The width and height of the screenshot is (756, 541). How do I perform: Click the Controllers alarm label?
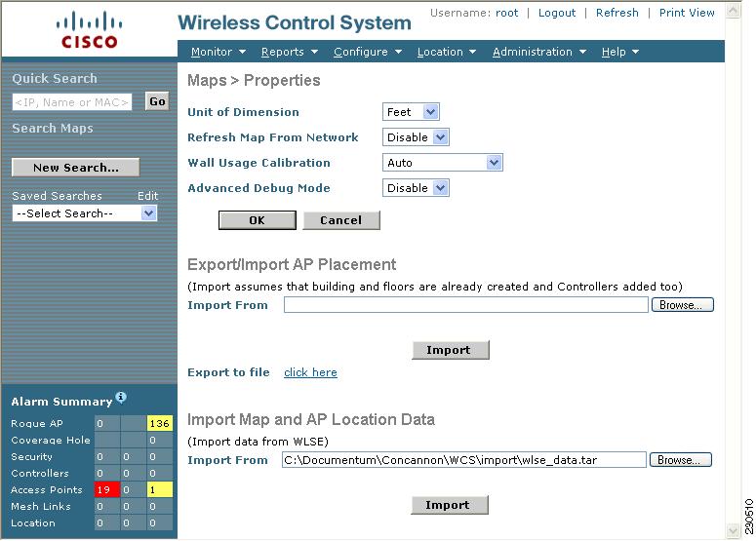click(40, 474)
